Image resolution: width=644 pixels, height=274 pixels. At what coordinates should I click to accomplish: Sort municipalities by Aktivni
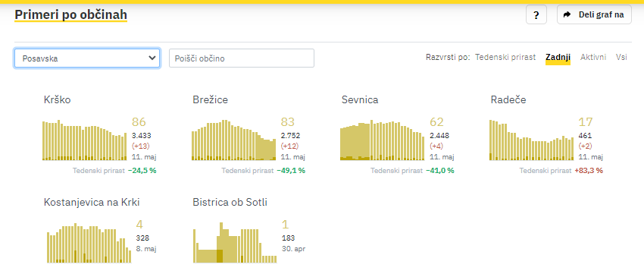point(593,57)
